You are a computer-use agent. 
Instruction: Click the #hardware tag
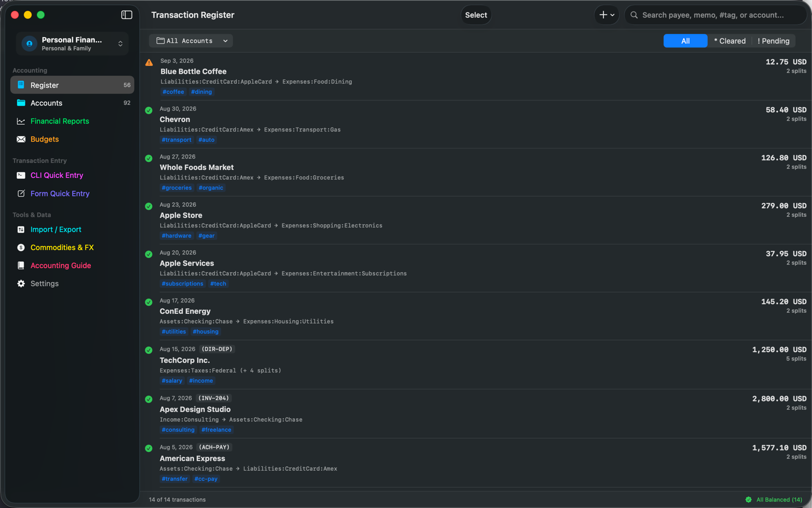pos(176,236)
